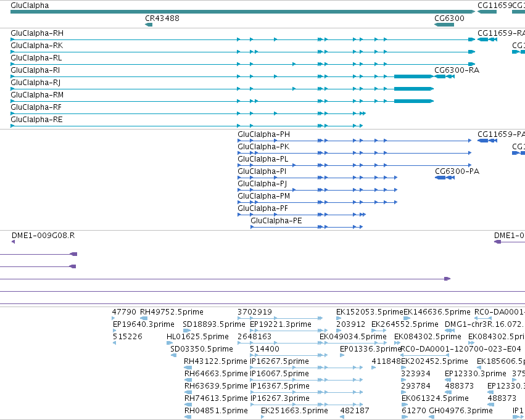Open the RH74613.5prime label
Viewport: 525px width, 420px height.
tap(216, 398)
